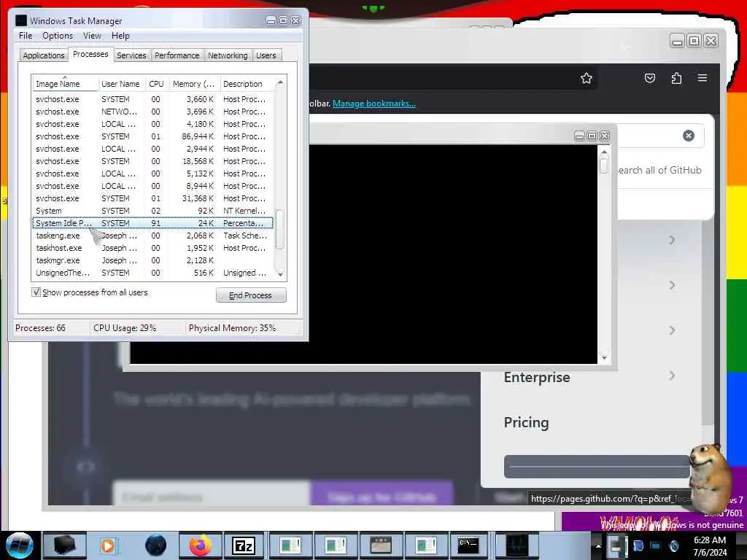The width and height of the screenshot is (747, 560).
Task: Open the dark globe browser taskbar icon
Action: point(156,545)
